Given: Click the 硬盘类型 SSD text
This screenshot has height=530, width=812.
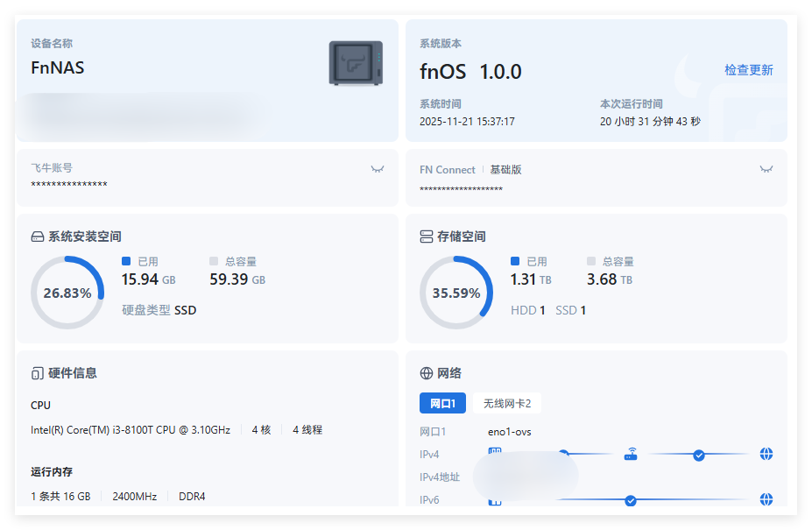Looking at the screenshot, I should point(159,310).
